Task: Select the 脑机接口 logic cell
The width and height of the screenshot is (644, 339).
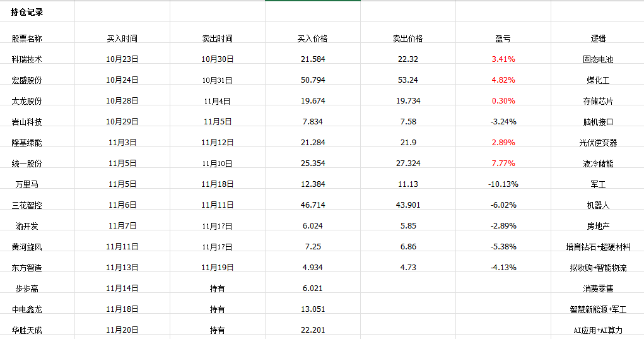Action: (x=598, y=122)
